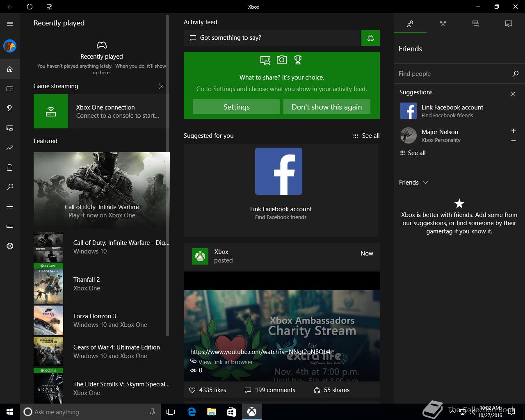Expand the Friends filter dropdown

coord(413,183)
